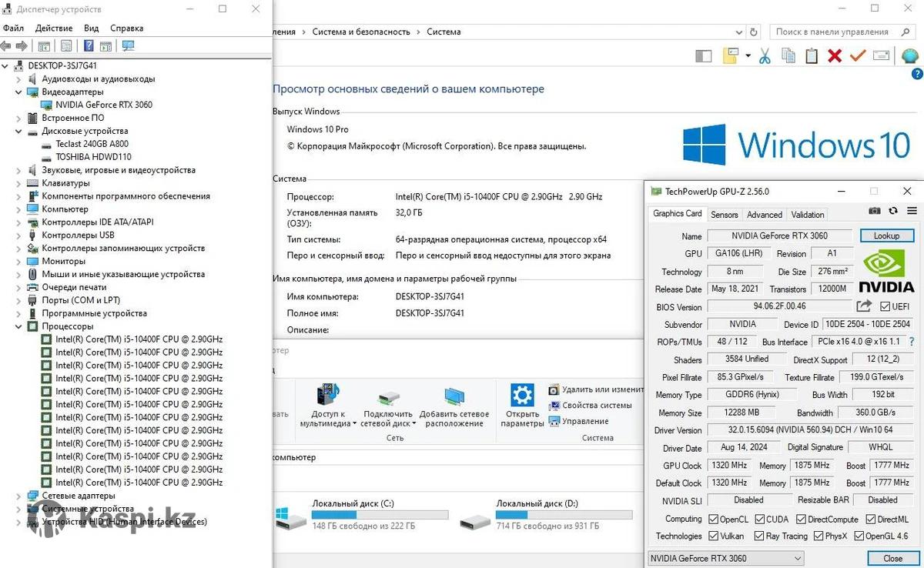
Task: Expand the Сетевые адаптеры tree node
Action: (x=19, y=496)
